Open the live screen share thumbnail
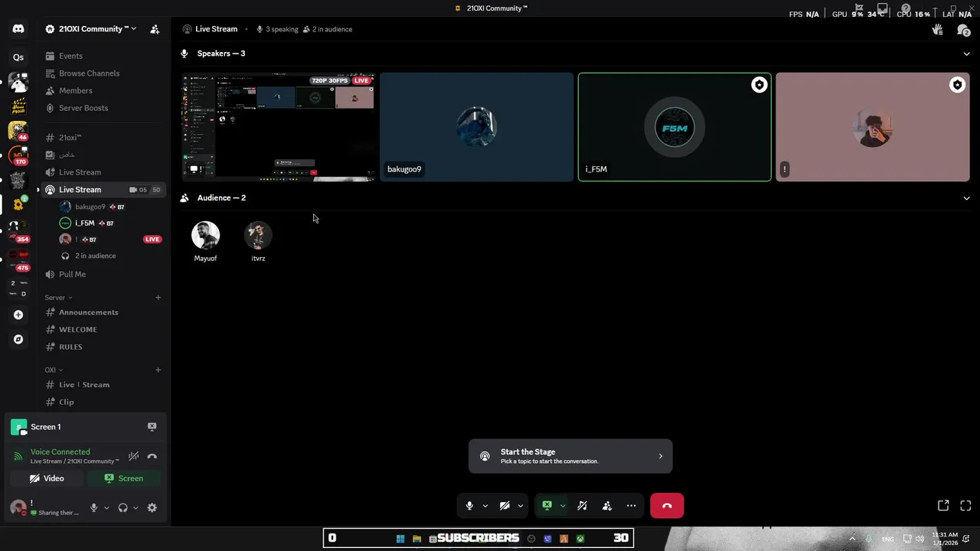This screenshot has width=980, height=551. pos(279,127)
